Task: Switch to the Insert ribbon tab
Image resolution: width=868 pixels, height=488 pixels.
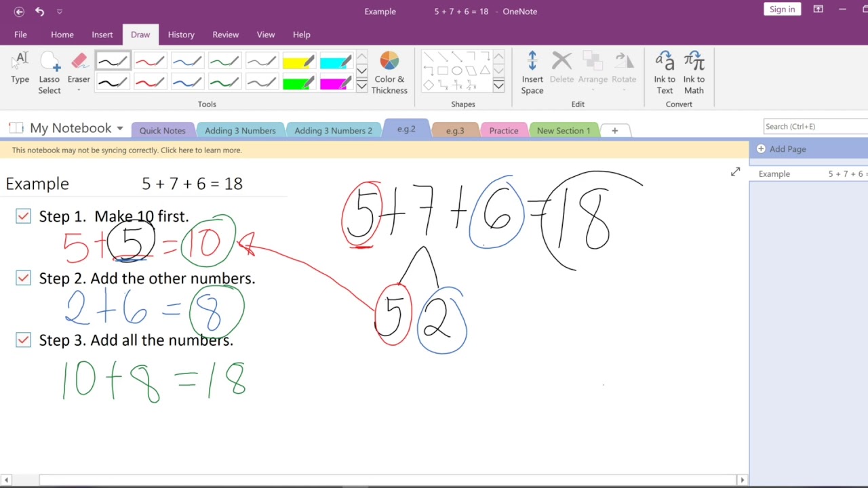Action: pos(102,35)
